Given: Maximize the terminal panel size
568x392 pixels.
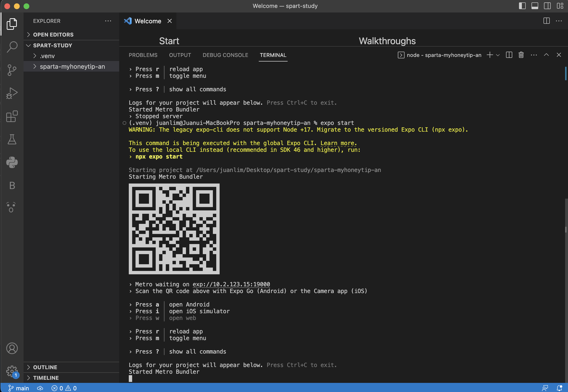Looking at the screenshot, I should (x=546, y=55).
